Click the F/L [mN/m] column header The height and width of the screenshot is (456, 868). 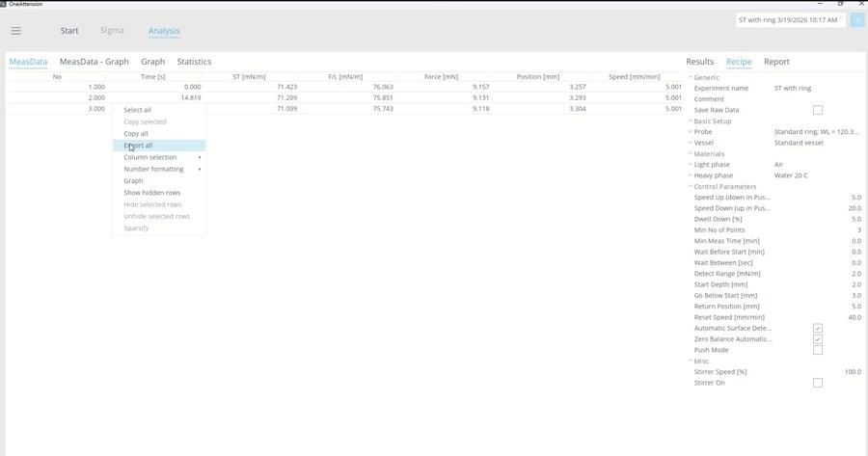tap(345, 77)
